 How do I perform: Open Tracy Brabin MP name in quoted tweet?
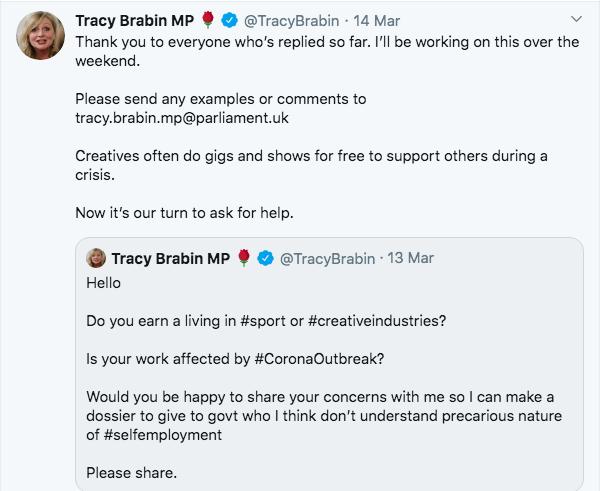(x=171, y=259)
